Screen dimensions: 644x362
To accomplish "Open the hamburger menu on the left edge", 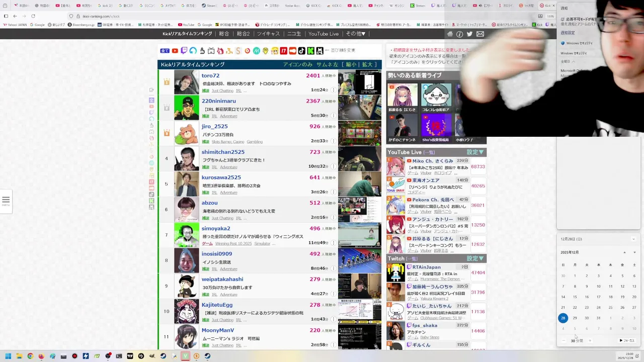I will pyautogui.click(x=6, y=200).
